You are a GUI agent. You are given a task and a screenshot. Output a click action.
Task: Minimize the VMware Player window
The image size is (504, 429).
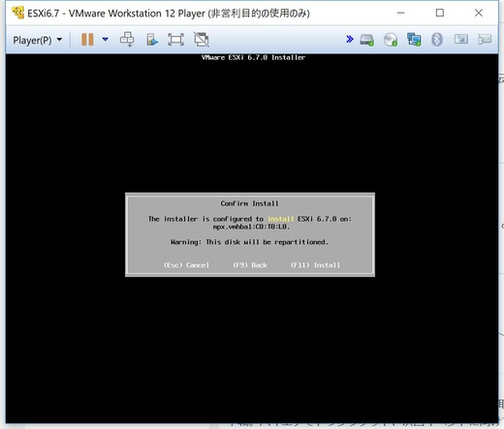pos(400,13)
